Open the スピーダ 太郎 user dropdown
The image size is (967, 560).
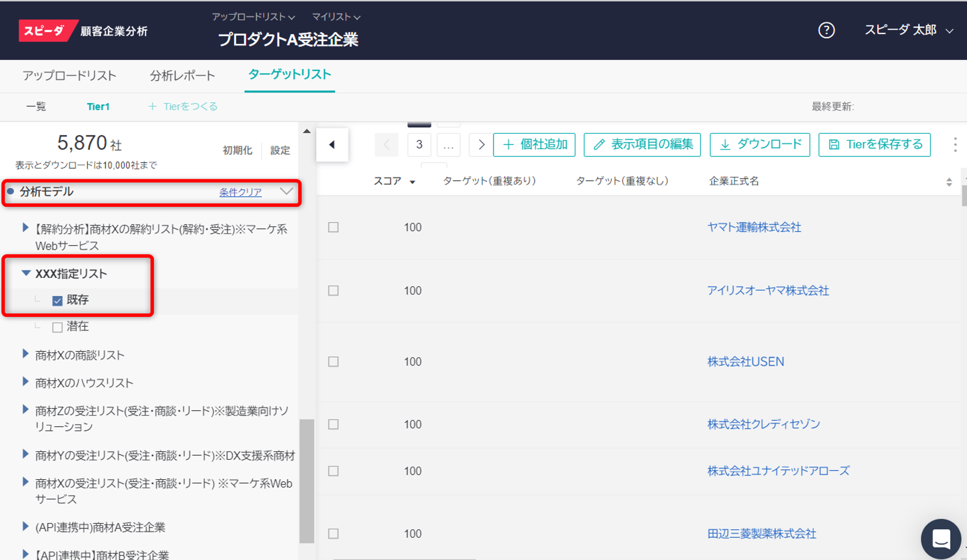(908, 31)
